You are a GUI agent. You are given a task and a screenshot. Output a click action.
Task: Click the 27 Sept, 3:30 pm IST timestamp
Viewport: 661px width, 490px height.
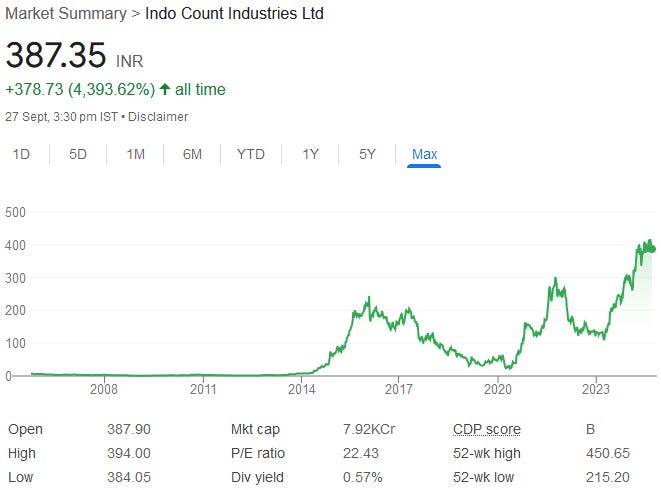tap(62, 116)
